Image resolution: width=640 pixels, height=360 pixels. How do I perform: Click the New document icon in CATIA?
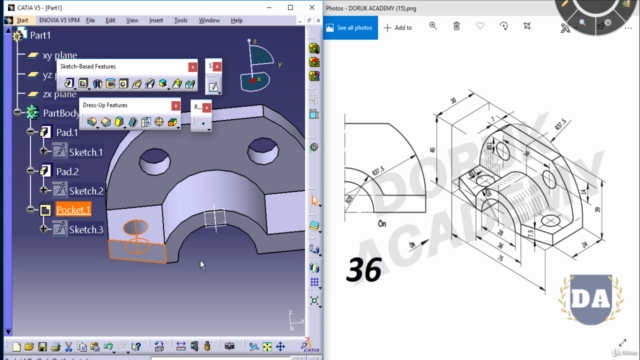(16, 347)
